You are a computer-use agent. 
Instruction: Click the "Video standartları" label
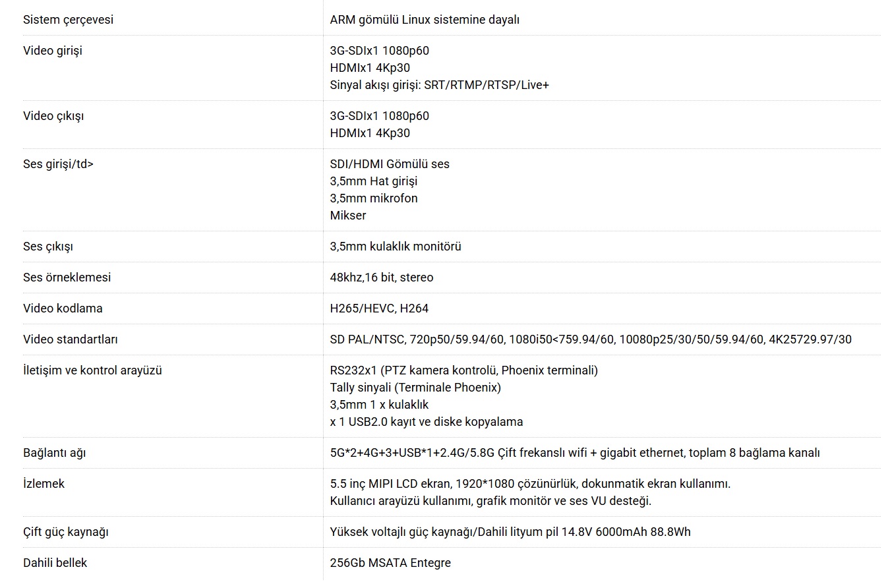click(x=71, y=339)
